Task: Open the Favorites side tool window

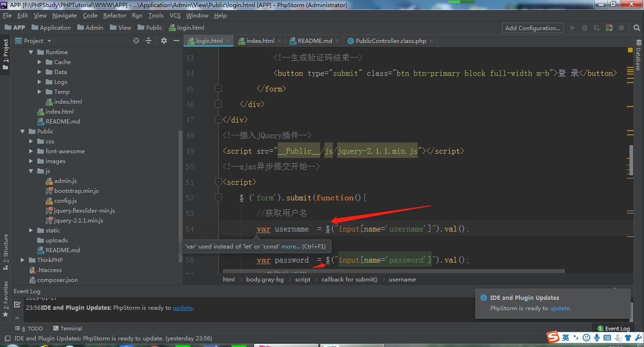Action: tap(6, 299)
